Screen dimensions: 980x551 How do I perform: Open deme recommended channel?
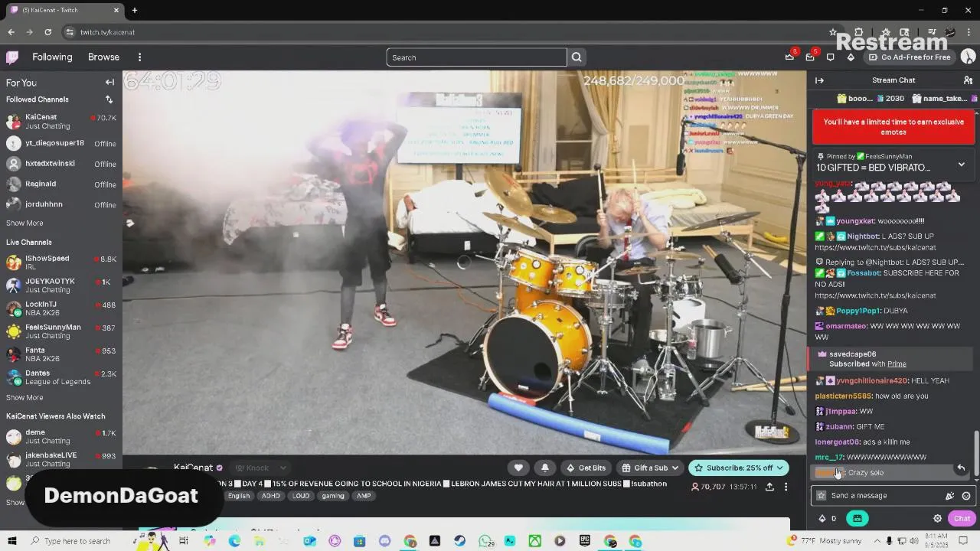61,436
